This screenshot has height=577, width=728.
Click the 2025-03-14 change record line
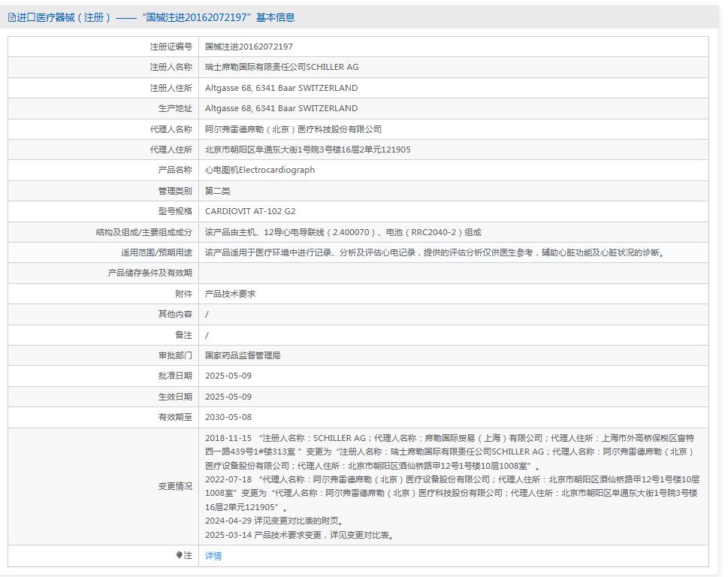pyautogui.click(x=299, y=536)
